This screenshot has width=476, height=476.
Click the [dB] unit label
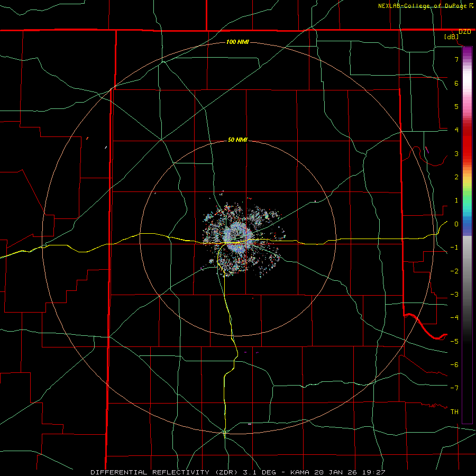[x=452, y=37]
